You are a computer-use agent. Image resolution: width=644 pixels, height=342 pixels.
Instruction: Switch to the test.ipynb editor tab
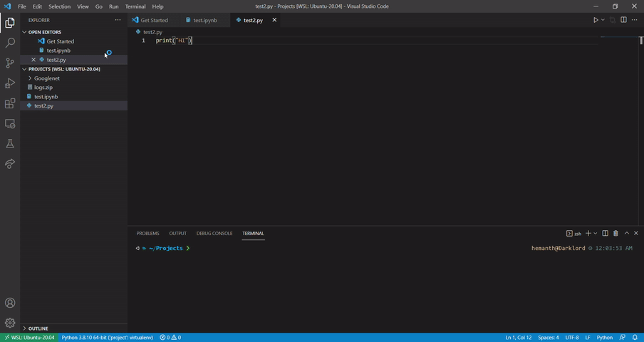click(x=204, y=20)
